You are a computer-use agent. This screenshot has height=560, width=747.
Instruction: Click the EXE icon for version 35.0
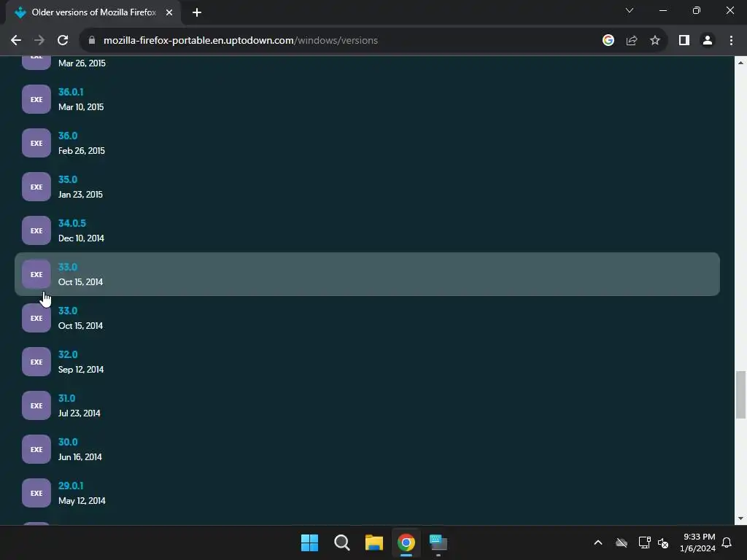click(36, 187)
